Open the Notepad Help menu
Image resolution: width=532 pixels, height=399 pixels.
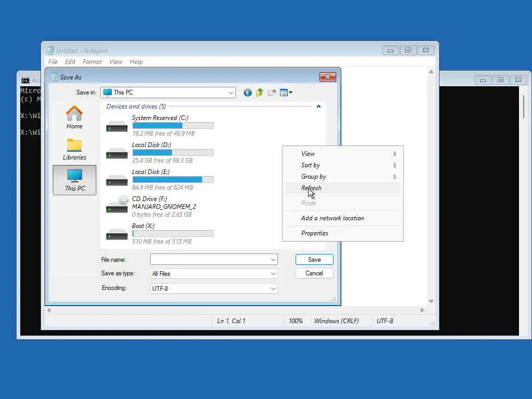pyautogui.click(x=136, y=62)
